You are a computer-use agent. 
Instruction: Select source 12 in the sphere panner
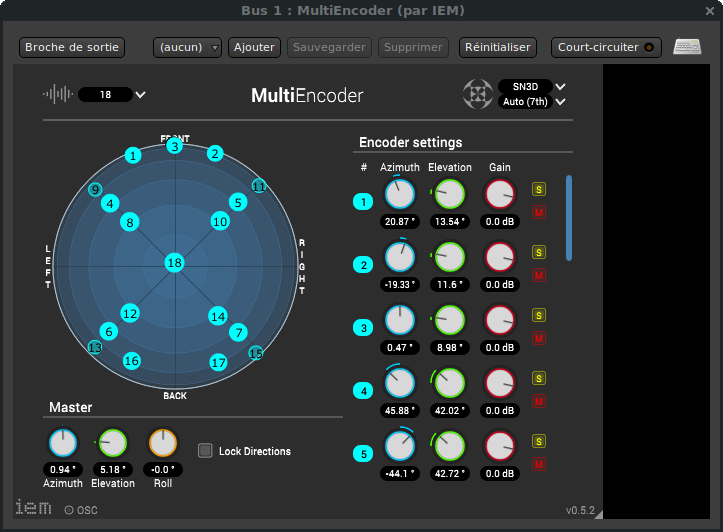point(130,313)
